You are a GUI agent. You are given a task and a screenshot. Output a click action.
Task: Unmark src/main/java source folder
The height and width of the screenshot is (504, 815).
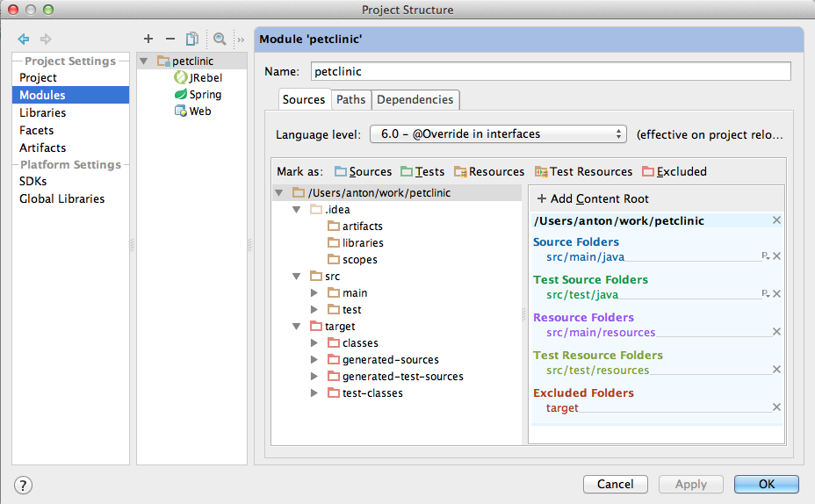coord(776,256)
